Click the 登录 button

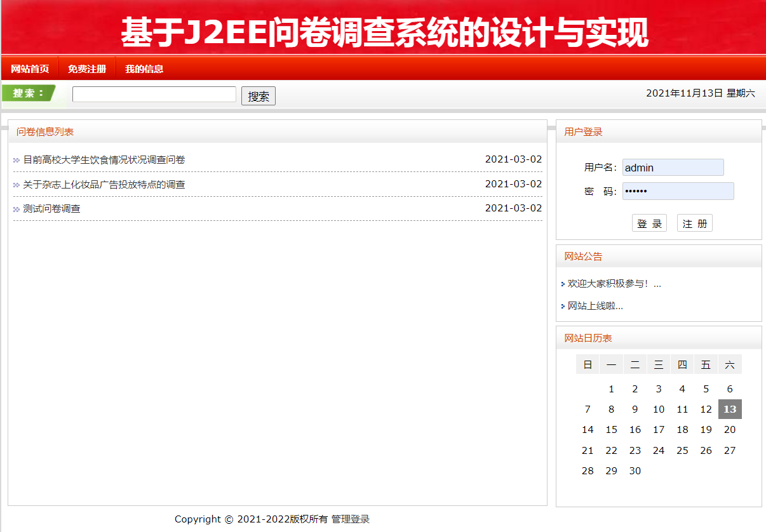(649, 223)
